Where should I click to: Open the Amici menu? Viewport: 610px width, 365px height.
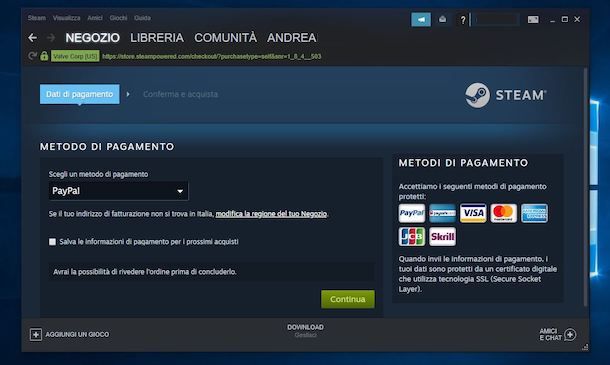click(x=95, y=18)
